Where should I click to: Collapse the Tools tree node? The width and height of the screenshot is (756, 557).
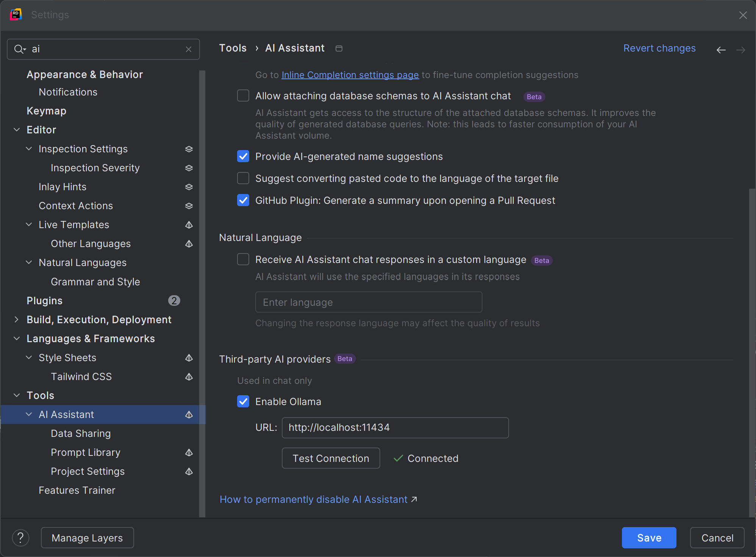pyautogui.click(x=17, y=395)
